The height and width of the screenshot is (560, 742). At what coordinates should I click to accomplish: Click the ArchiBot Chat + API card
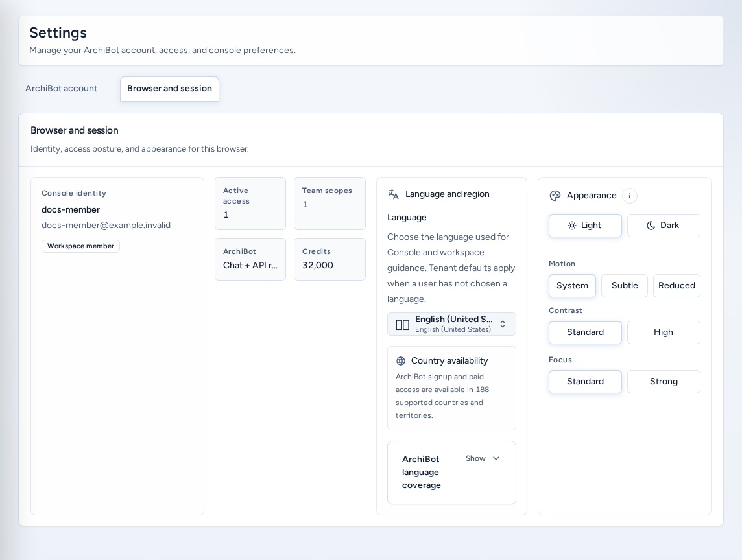(250, 259)
